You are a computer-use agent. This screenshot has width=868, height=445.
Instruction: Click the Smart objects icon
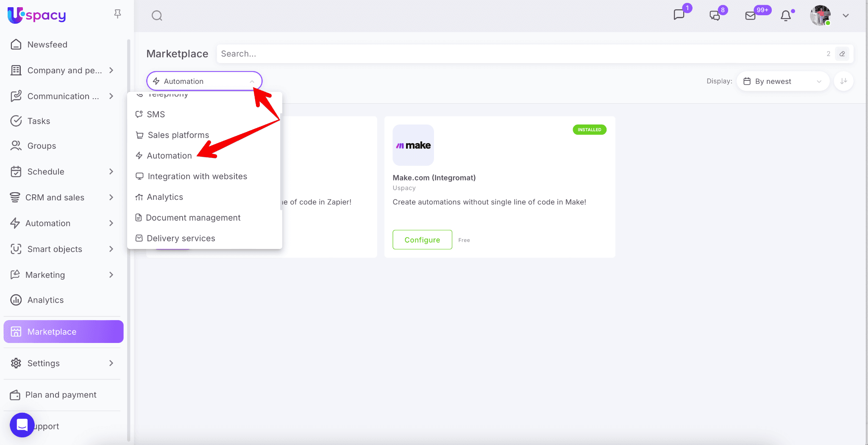coord(16,249)
